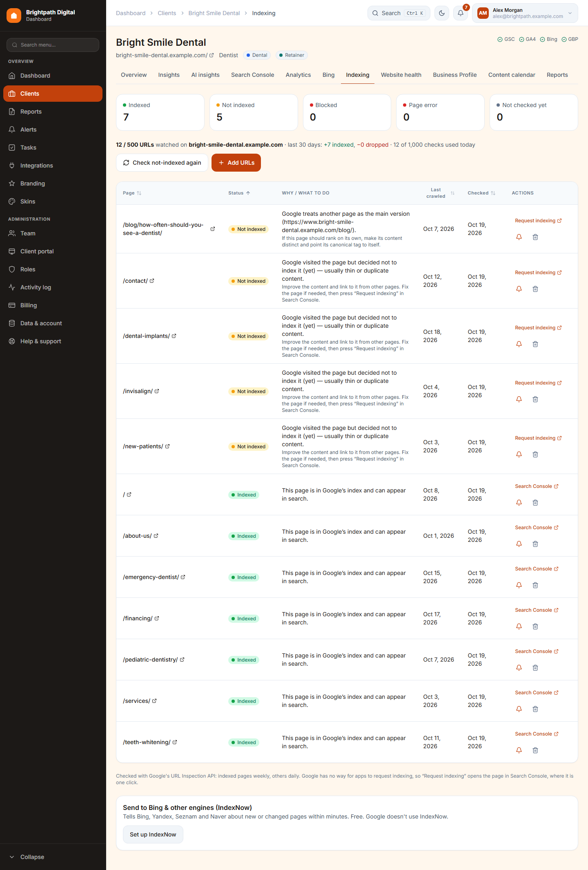
Task: Click the Retainer tag badge
Action: [292, 55]
